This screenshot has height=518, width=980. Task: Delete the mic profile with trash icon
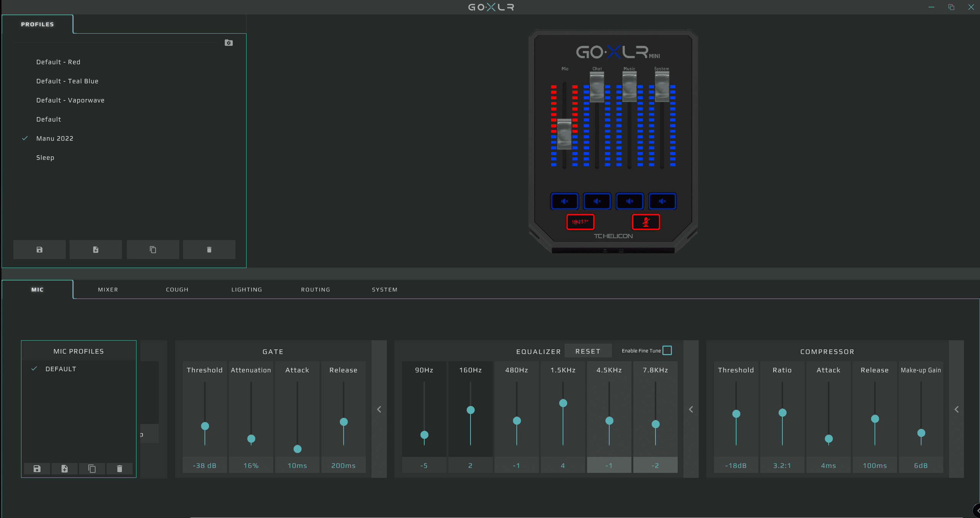[x=120, y=469]
